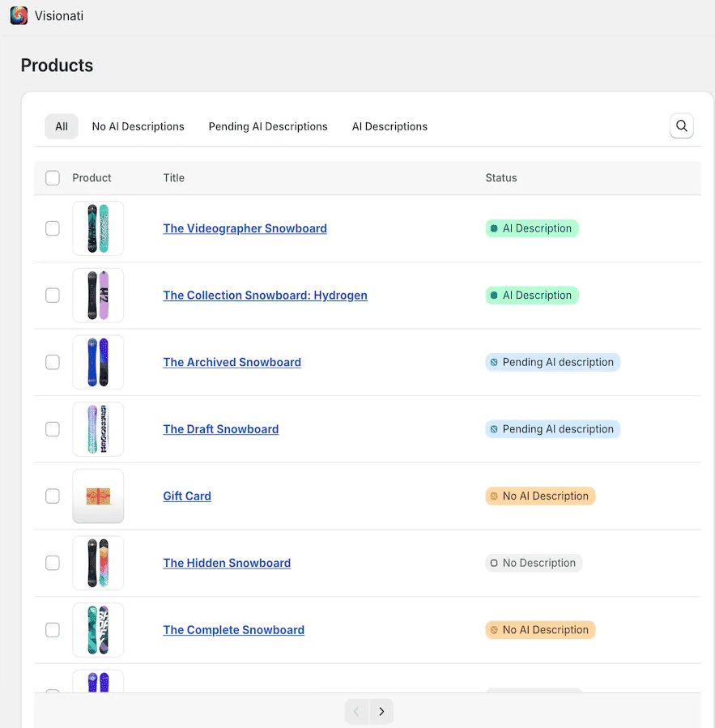Switch to the All tab
The image size is (715, 728).
tap(61, 126)
